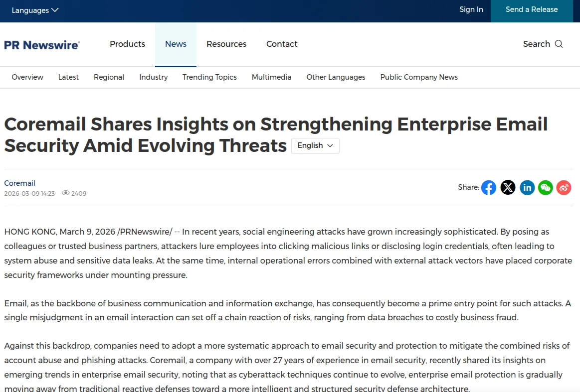Select the News tab
This screenshot has height=392, width=580.
pos(176,44)
